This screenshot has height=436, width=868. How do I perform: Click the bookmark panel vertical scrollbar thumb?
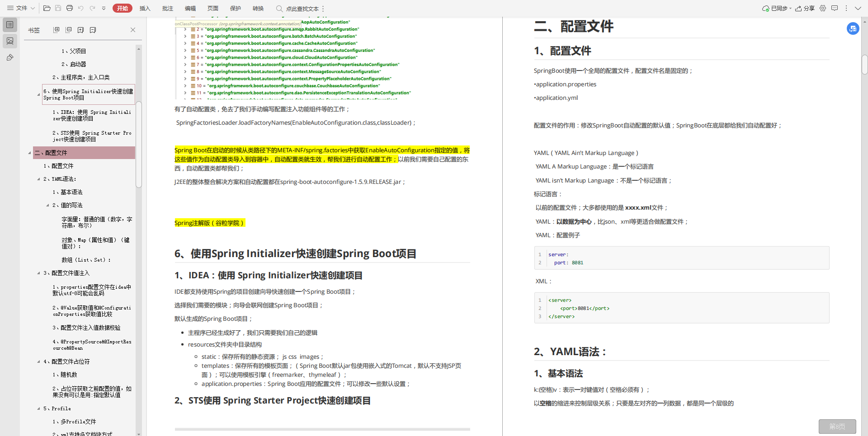[139, 144]
